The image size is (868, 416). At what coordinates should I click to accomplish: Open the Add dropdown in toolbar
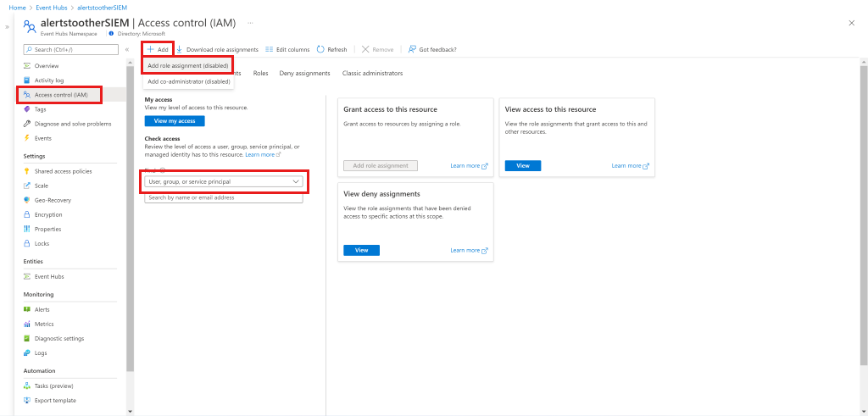[158, 49]
